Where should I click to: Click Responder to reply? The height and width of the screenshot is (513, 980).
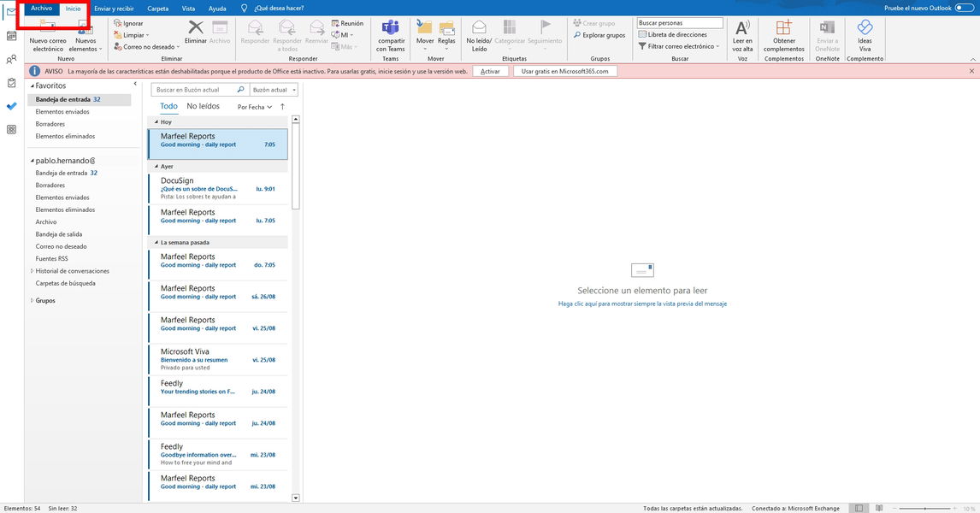[x=255, y=32]
